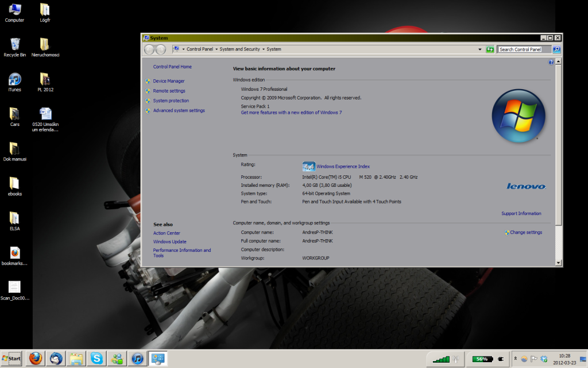
Task: Click the Back navigation arrow button
Action: (149, 49)
